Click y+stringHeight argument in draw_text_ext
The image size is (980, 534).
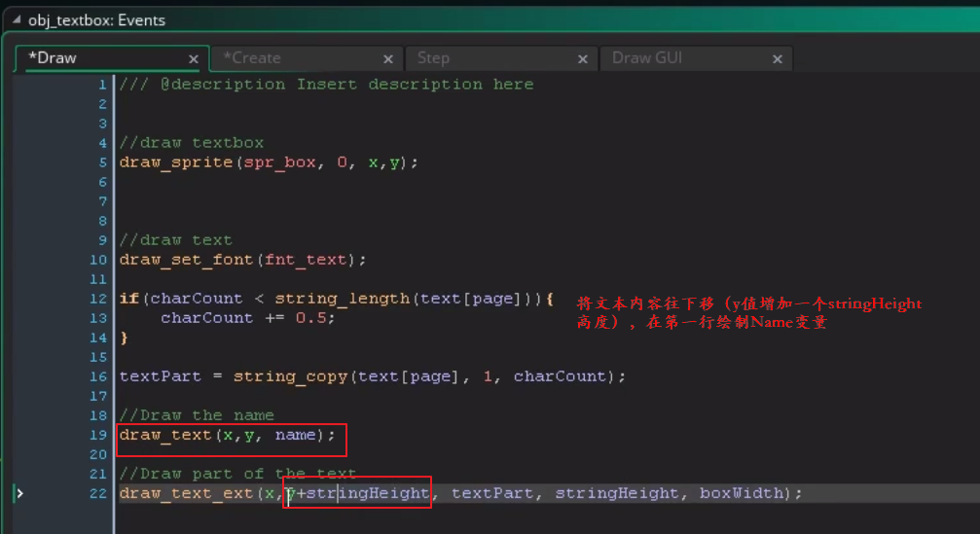(357, 493)
